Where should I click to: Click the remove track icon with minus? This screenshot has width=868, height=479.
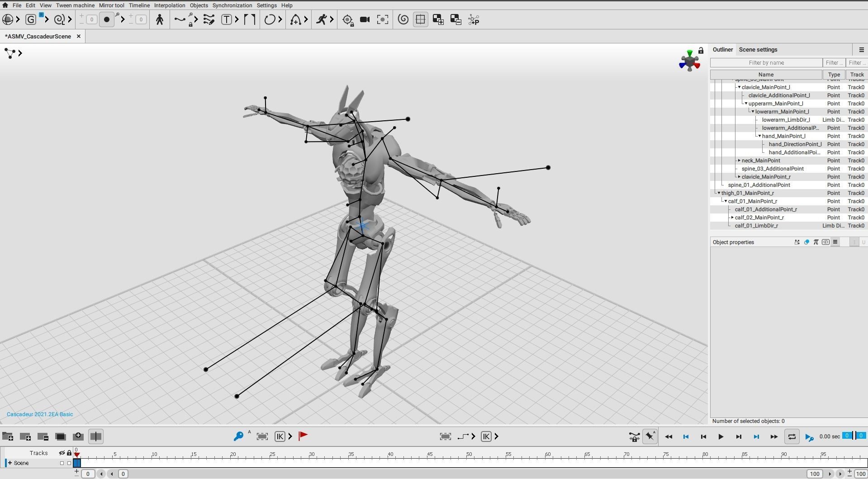coord(43,436)
